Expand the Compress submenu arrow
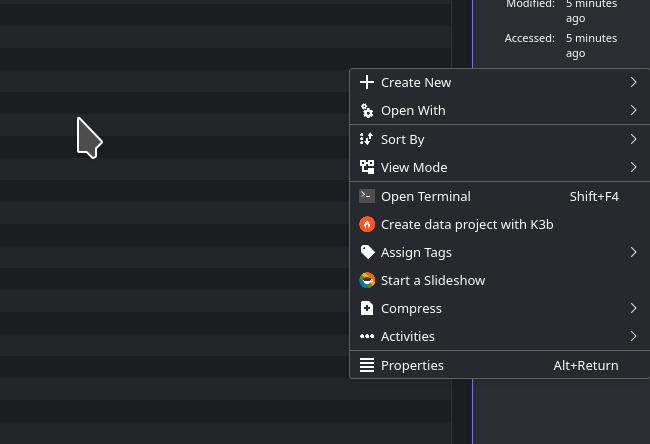The width and height of the screenshot is (650, 444). [634, 308]
